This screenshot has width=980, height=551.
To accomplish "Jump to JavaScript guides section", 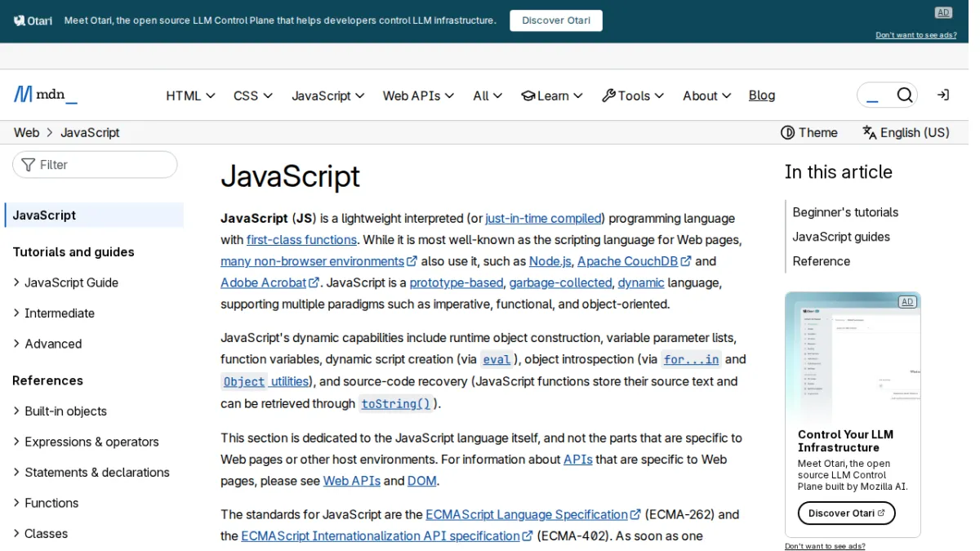I will tap(841, 237).
